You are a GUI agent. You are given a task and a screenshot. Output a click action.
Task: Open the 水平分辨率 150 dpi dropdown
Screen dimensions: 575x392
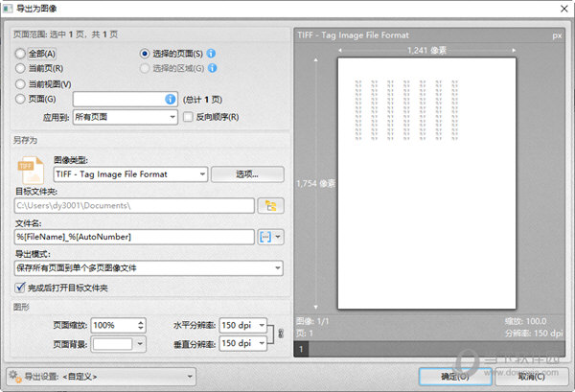tap(242, 325)
